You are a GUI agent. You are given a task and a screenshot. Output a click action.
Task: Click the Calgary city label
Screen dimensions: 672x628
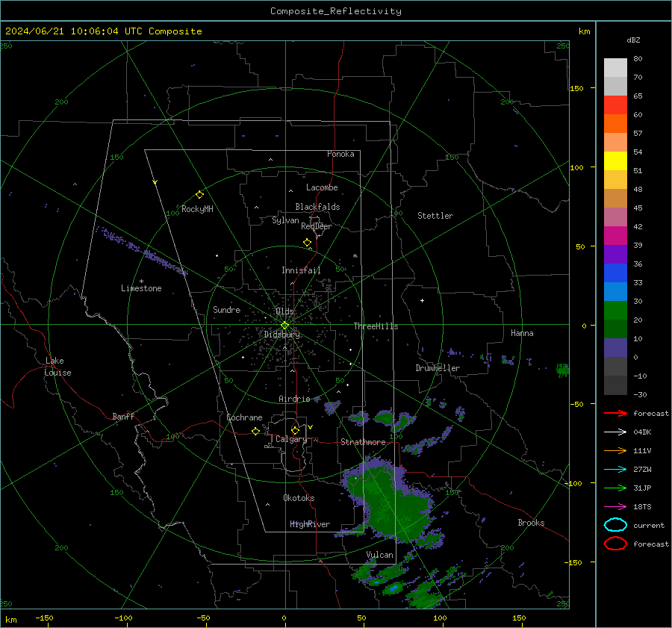tap(291, 439)
